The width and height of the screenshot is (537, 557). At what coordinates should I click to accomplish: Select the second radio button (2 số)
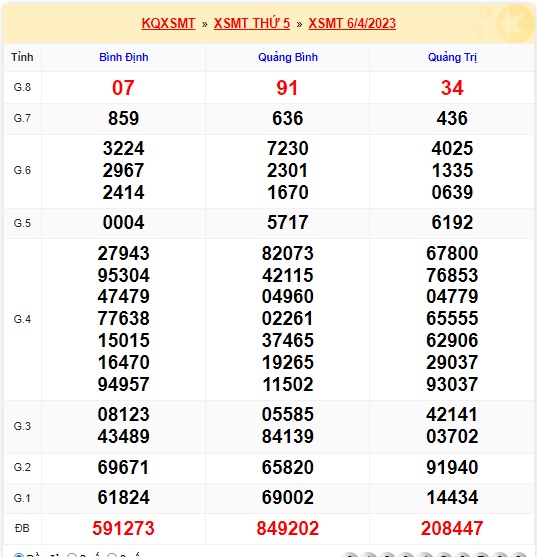tap(72, 555)
